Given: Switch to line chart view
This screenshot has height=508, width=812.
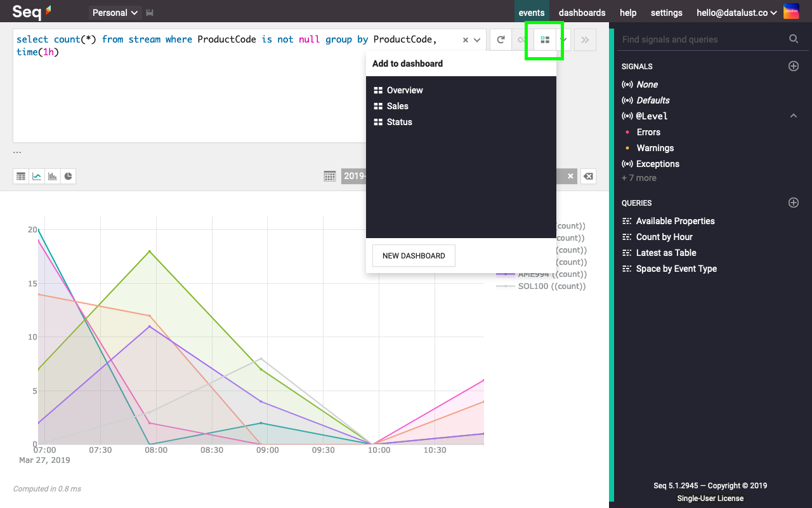Looking at the screenshot, I should [37, 176].
